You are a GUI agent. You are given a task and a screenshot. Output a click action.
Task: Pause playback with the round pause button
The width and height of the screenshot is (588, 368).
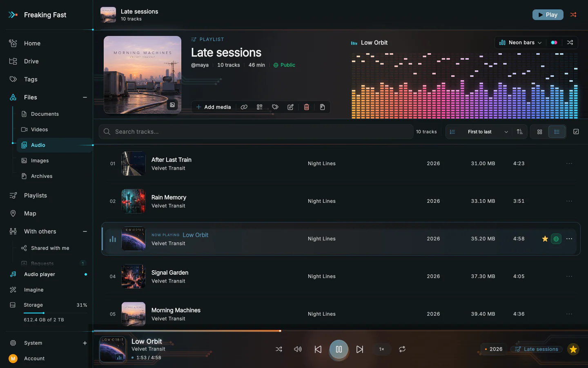click(x=339, y=349)
